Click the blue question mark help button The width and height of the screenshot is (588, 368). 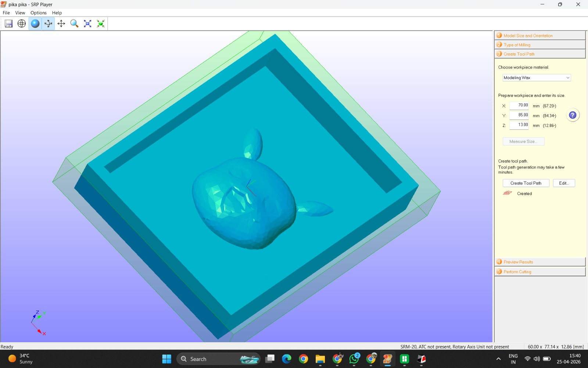(x=573, y=115)
